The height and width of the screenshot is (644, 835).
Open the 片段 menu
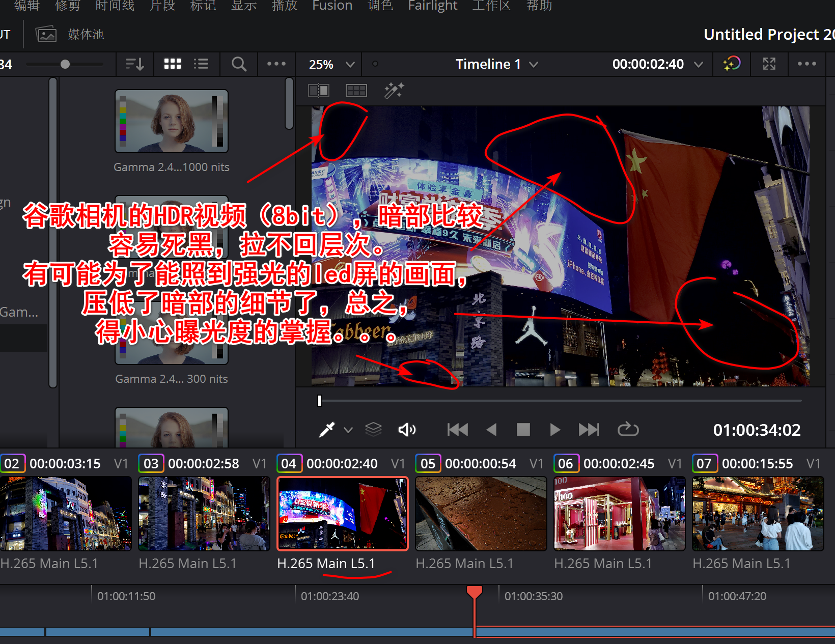(x=162, y=6)
